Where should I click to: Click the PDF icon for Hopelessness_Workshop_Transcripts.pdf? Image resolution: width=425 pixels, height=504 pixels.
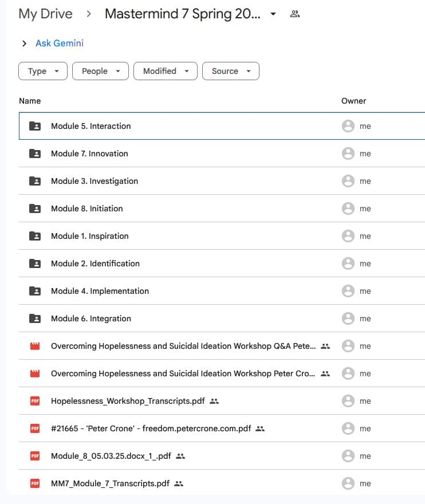coord(35,401)
